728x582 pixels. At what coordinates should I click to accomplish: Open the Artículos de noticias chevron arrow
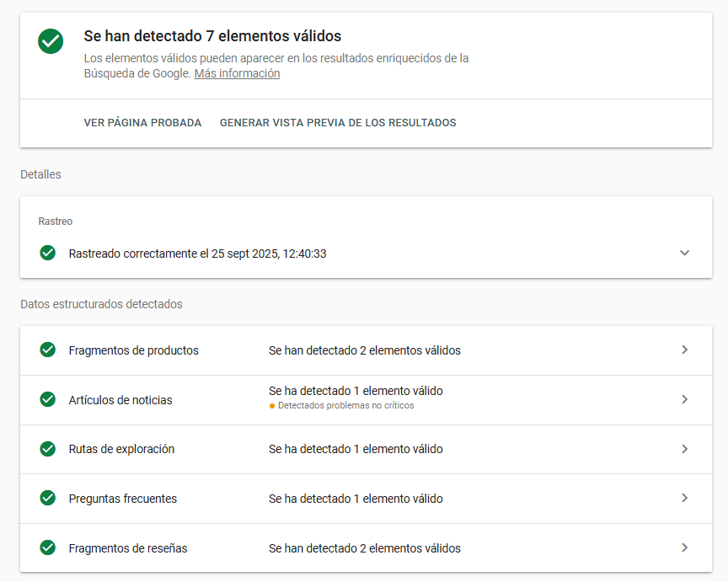coord(684,399)
